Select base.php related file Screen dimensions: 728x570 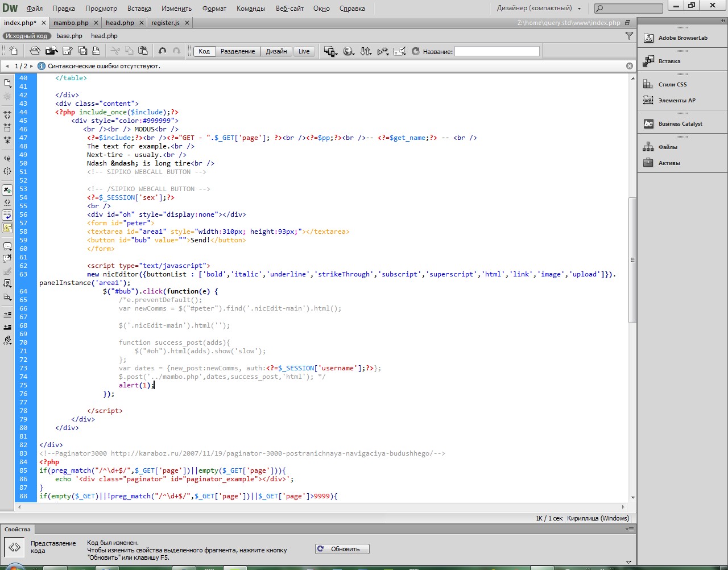[69, 35]
